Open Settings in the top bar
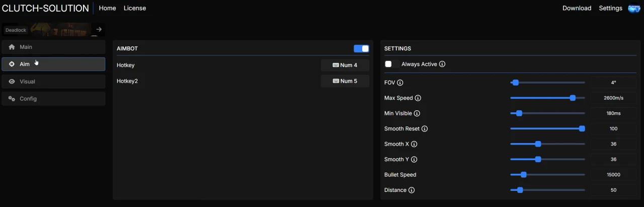Image resolution: width=644 pixels, height=207 pixels. 610,8
